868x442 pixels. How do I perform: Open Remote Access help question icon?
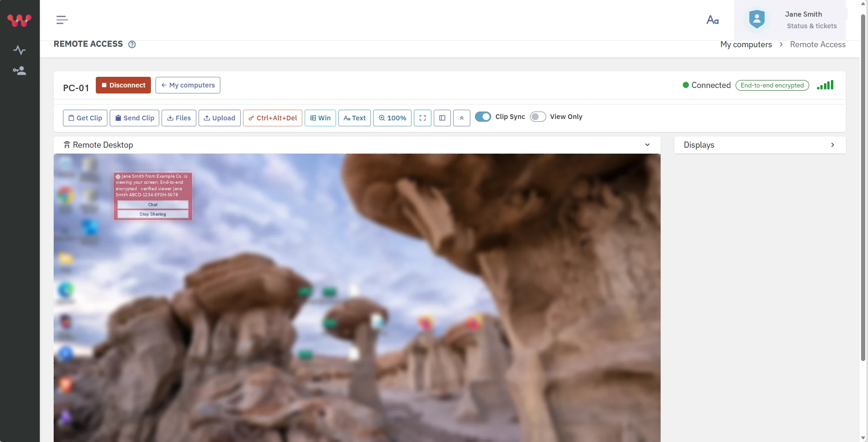[132, 44]
